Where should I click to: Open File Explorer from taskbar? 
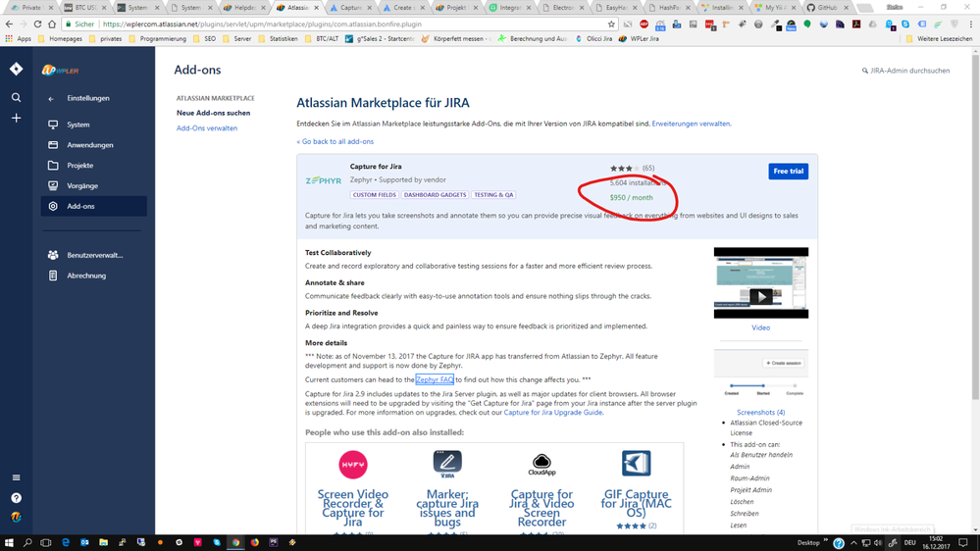click(103, 542)
